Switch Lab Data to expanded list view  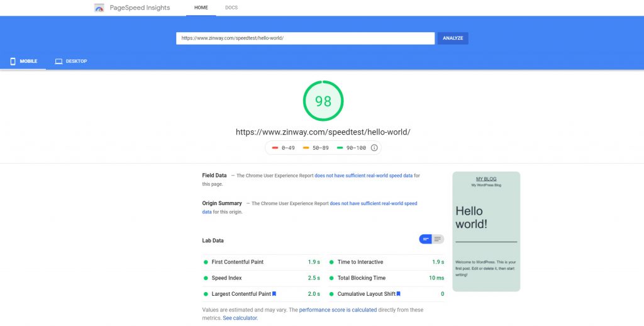coord(438,239)
